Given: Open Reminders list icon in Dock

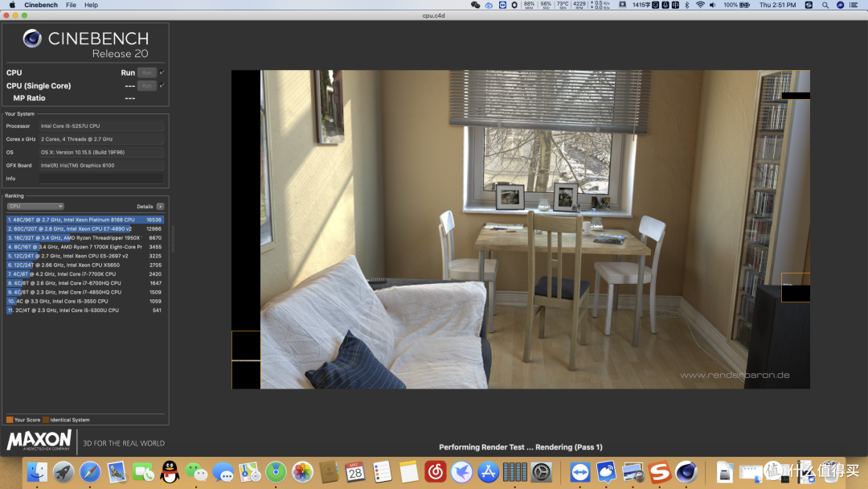Looking at the screenshot, I should click(382, 472).
